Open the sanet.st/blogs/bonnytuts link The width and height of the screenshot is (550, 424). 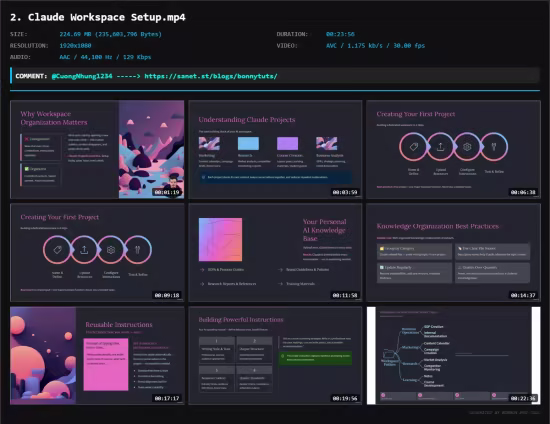211,76
